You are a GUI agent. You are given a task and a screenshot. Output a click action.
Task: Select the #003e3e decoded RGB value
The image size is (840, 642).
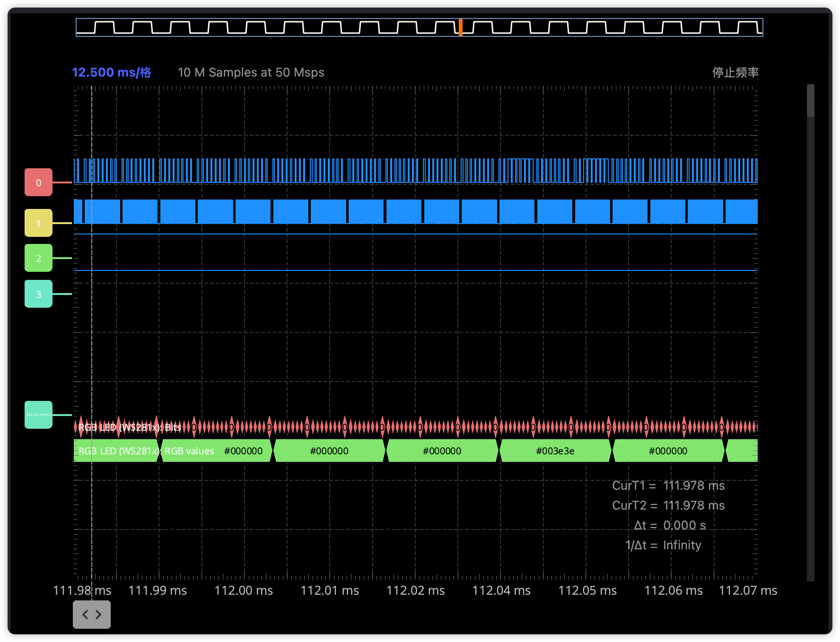tap(555, 451)
